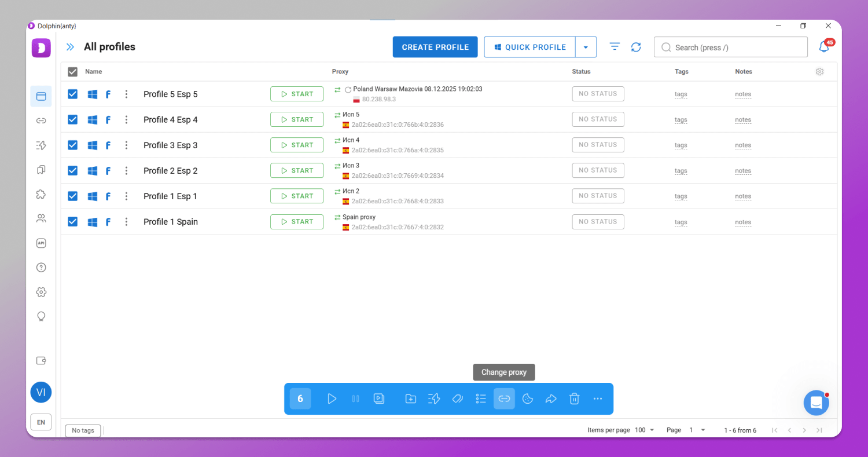Screen dimensions: 868x457
Task: Uncheck the checkbox for Profile 1 Spain
Action: [x=72, y=221]
